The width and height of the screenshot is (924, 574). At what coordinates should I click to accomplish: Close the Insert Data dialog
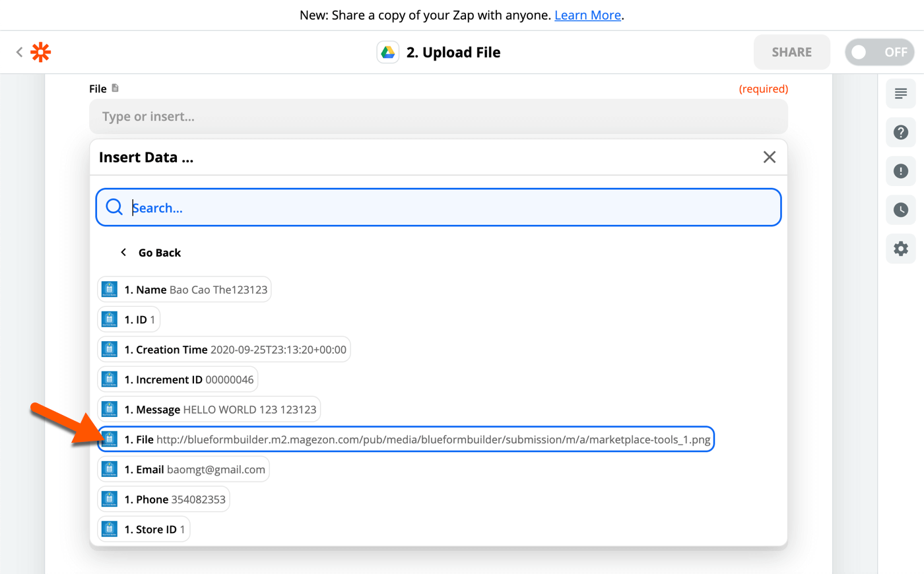[769, 157]
